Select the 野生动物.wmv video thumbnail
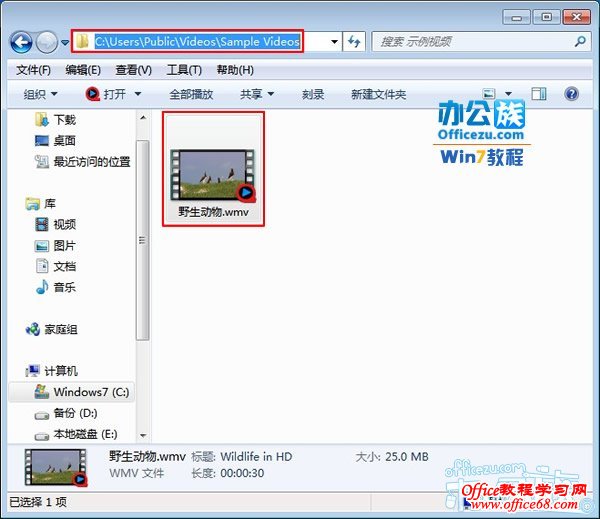Screen dimensions: 600x519 [213, 175]
